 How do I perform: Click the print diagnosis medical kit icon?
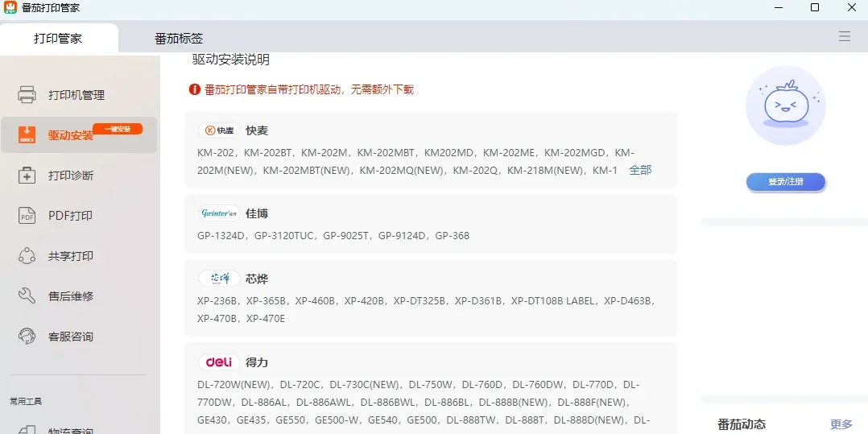tap(27, 176)
